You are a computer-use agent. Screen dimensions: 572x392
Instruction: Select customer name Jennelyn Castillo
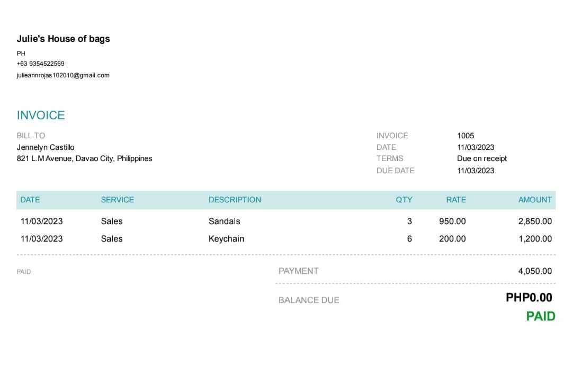coord(46,147)
